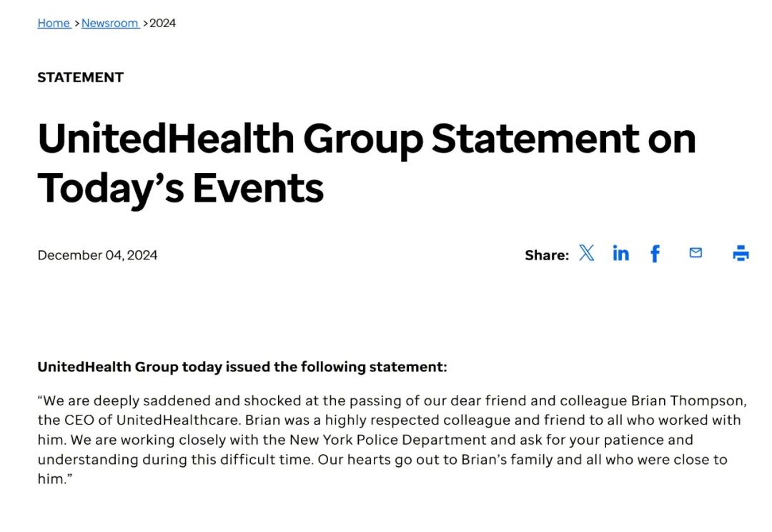The width and height of the screenshot is (772, 532).
Task: Click the UnitedHealth Group Statement headline
Action: 366,162
